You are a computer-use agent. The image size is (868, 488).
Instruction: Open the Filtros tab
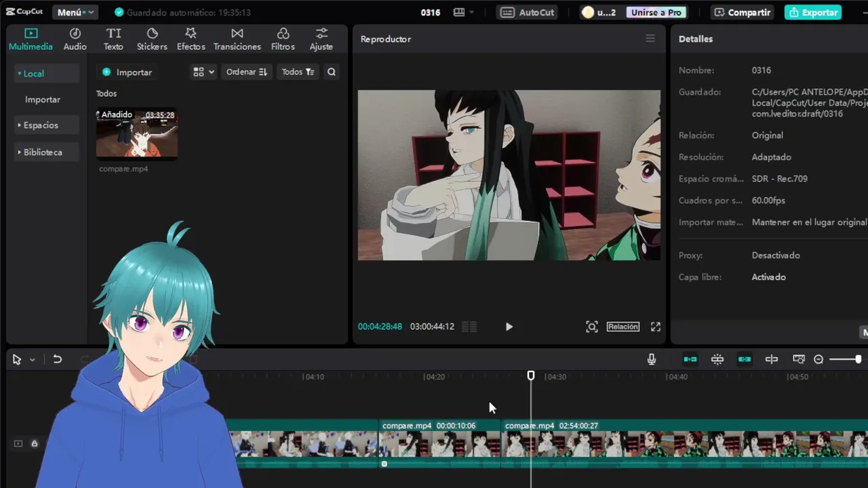[x=283, y=39]
